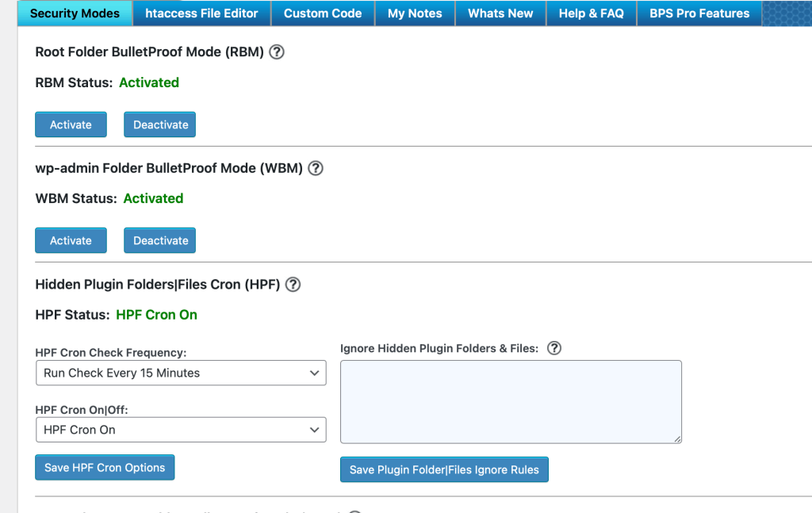Open the Hidden Plugin Folders Cron help icon
812x513 pixels.
point(293,284)
